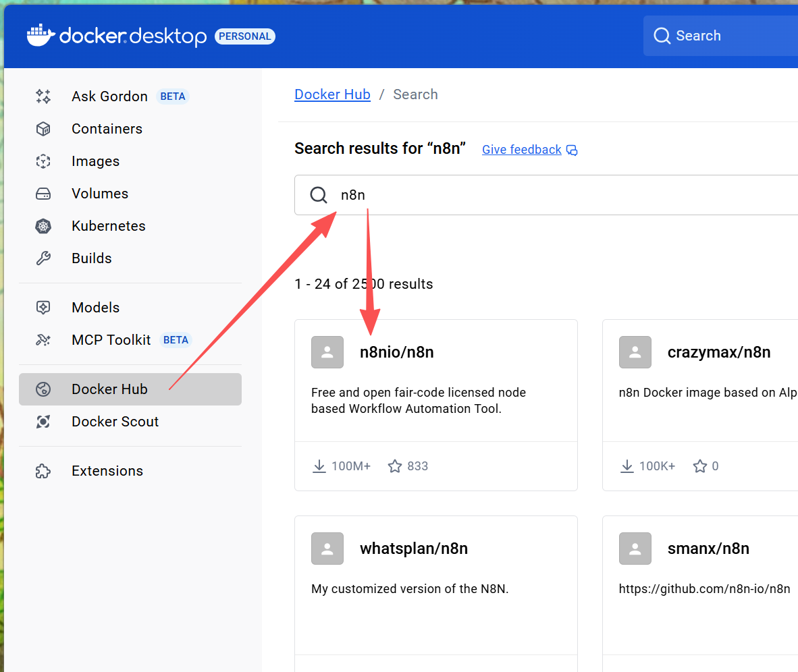Image resolution: width=798 pixels, height=672 pixels.
Task: Click star icon on n8nio/n8n card
Action: 395,466
